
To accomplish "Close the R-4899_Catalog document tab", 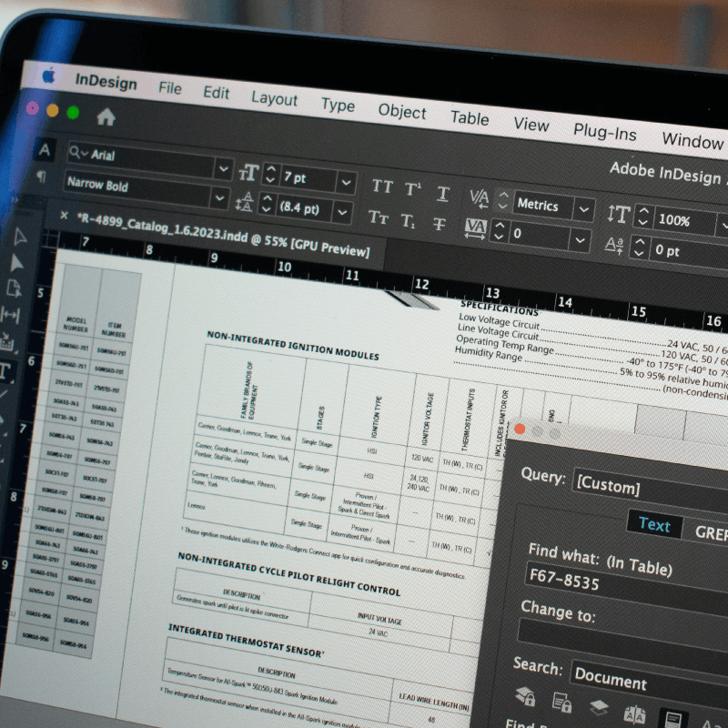I will (64, 216).
